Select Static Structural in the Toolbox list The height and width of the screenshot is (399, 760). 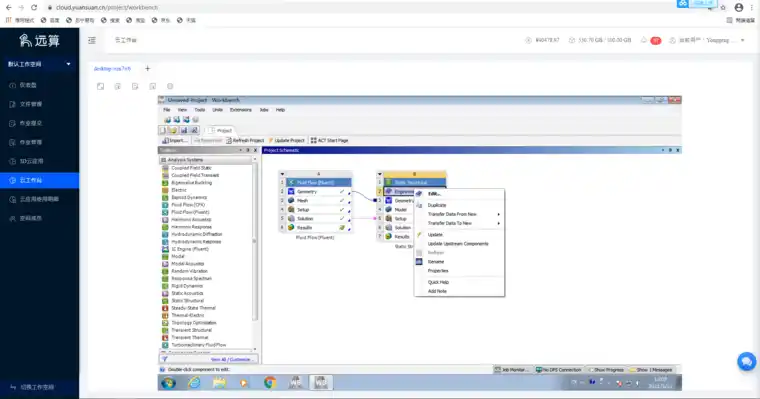[x=188, y=301]
